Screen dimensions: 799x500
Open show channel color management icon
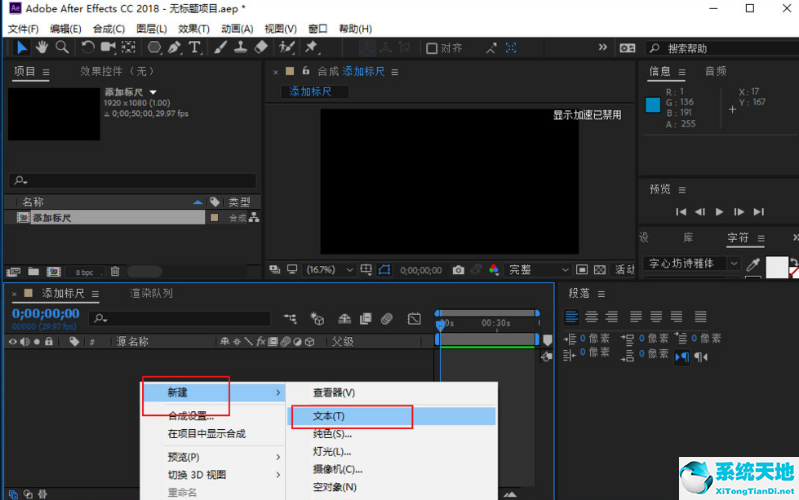point(493,270)
